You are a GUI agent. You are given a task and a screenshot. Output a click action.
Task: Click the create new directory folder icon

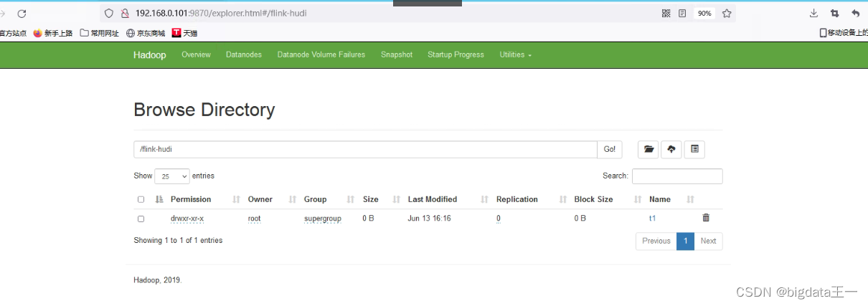648,149
